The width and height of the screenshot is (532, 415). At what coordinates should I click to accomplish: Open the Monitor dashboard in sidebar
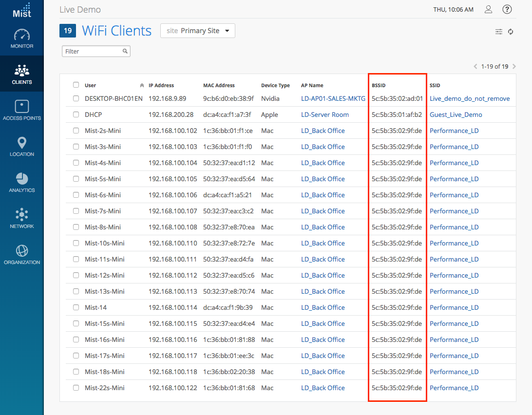22,39
